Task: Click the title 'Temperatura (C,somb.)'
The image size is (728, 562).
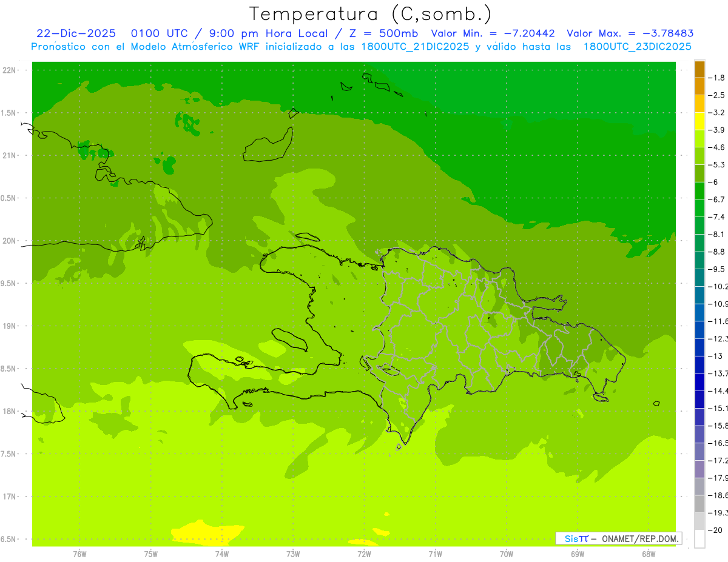Action: pos(371,14)
